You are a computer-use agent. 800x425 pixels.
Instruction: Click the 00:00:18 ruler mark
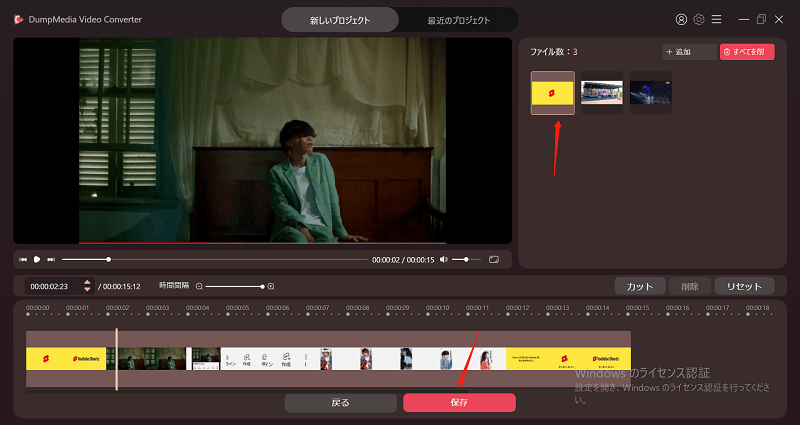[x=757, y=308]
